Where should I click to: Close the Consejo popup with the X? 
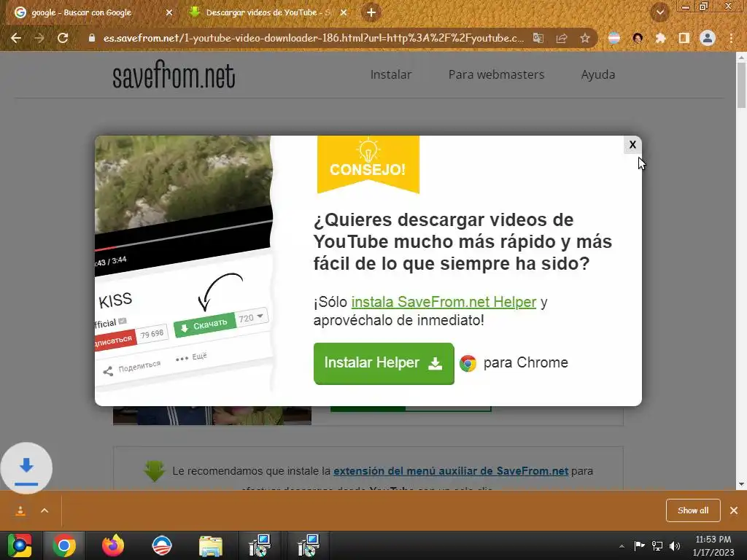(x=632, y=145)
